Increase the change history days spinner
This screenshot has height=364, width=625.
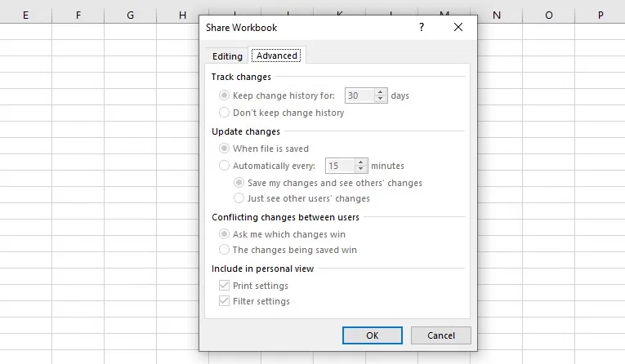click(380, 92)
